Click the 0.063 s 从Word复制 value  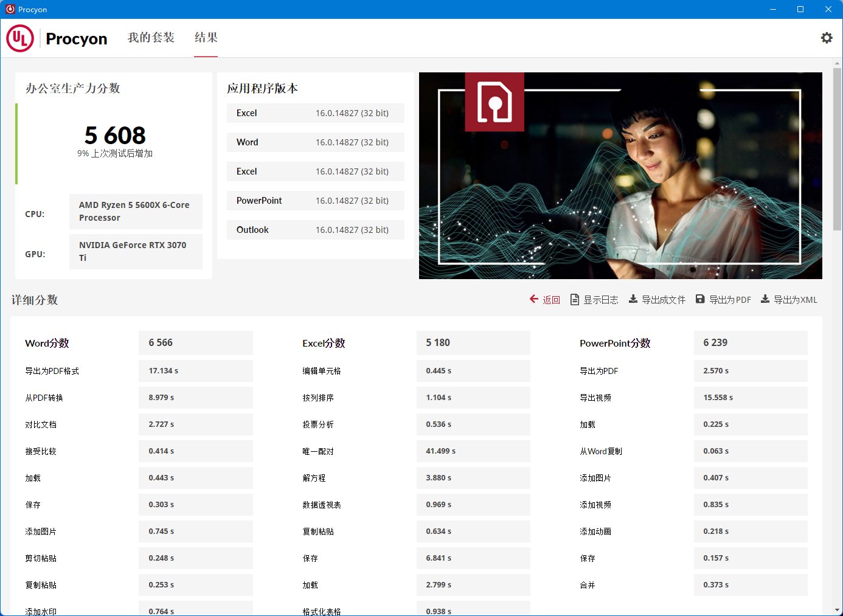pos(751,451)
